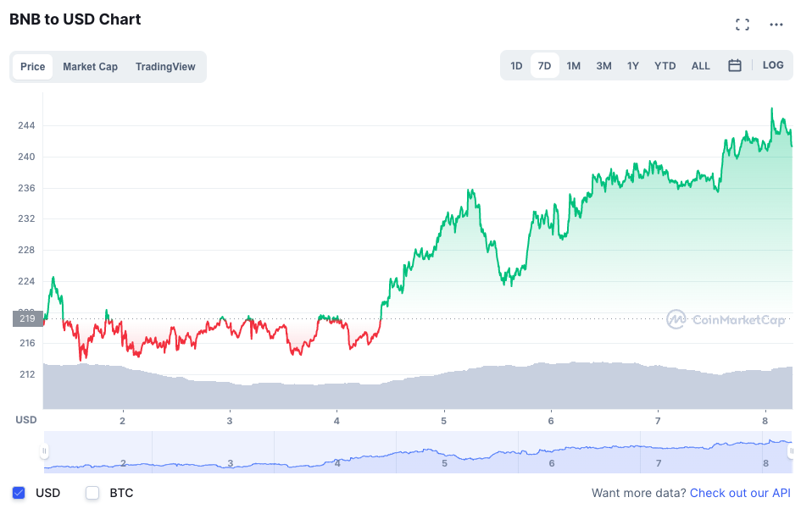Screen dimensions: 812x514
Task: Click the CoinMarketCap watermark logo
Action: click(726, 319)
